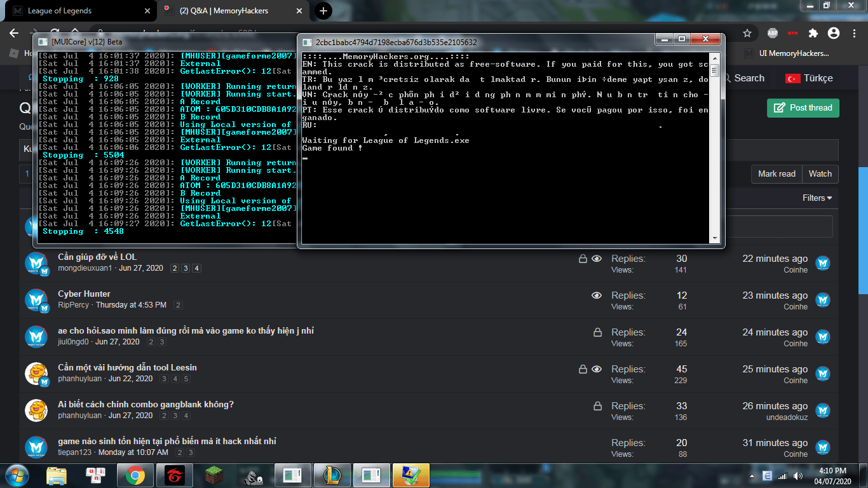
Task: Open the keyboard tool icon in the taskbar
Action: click(x=96, y=475)
